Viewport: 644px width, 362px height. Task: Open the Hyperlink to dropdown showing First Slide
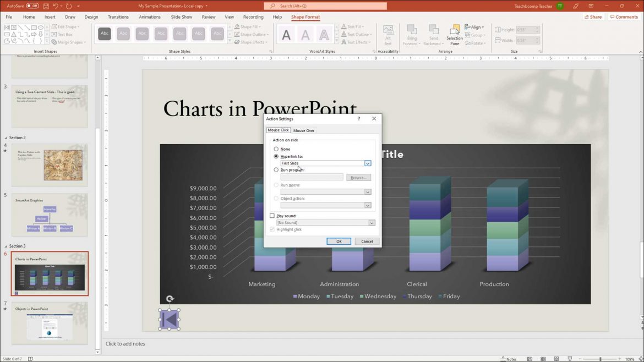(368, 163)
